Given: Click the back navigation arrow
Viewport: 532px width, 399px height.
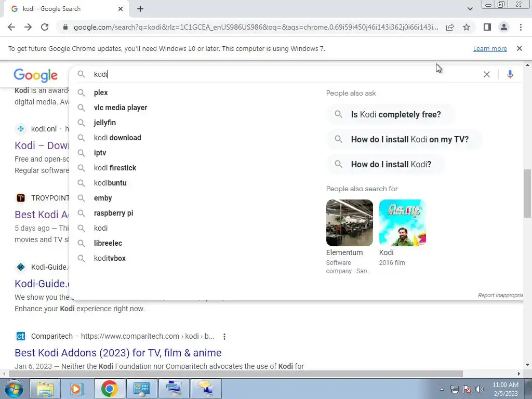Looking at the screenshot, I should click(x=11, y=27).
